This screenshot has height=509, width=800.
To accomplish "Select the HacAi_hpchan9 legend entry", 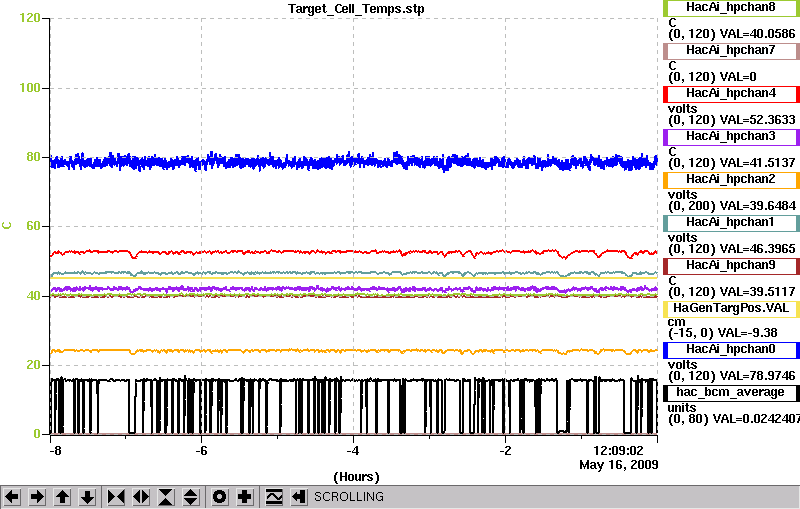I will (731, 266).
